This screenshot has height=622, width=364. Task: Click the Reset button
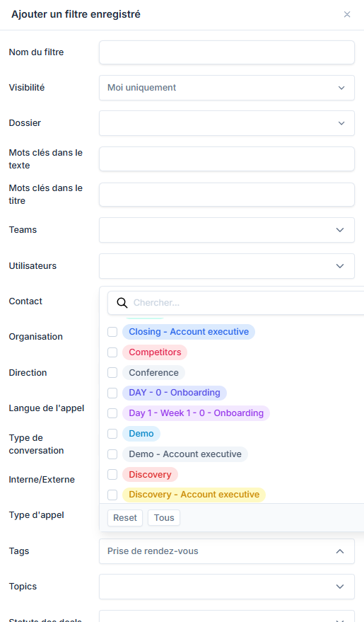click(x=125, y=518)
